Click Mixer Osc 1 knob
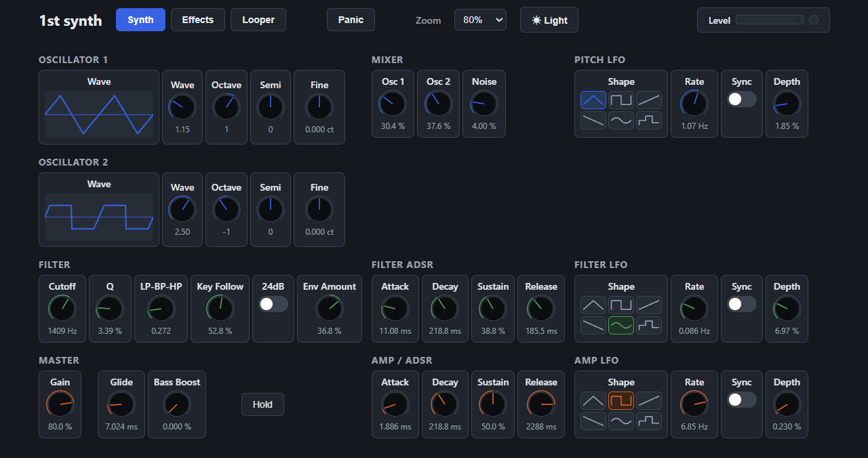 click(393, 104)
